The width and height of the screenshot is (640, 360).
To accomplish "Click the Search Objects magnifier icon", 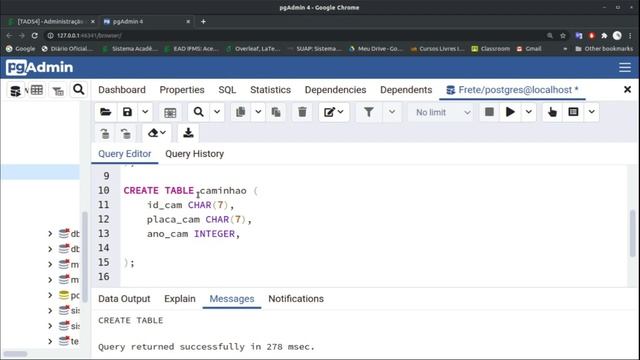I will 78,89.
